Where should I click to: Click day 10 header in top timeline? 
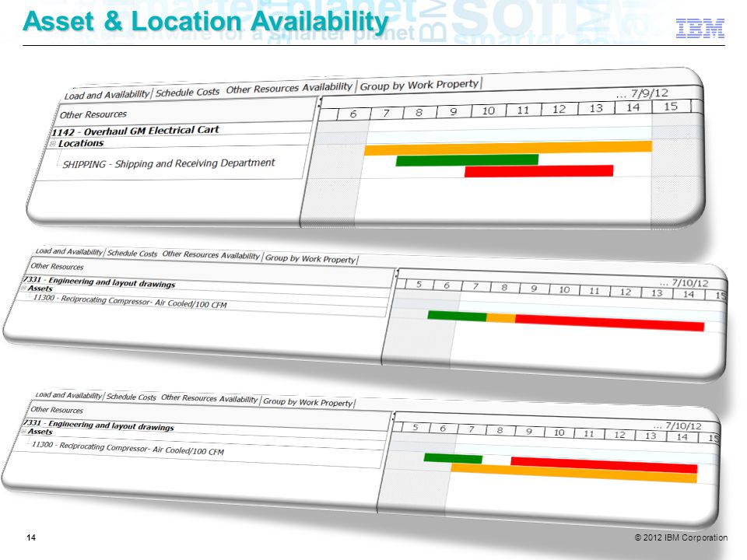tap(489, 111)
